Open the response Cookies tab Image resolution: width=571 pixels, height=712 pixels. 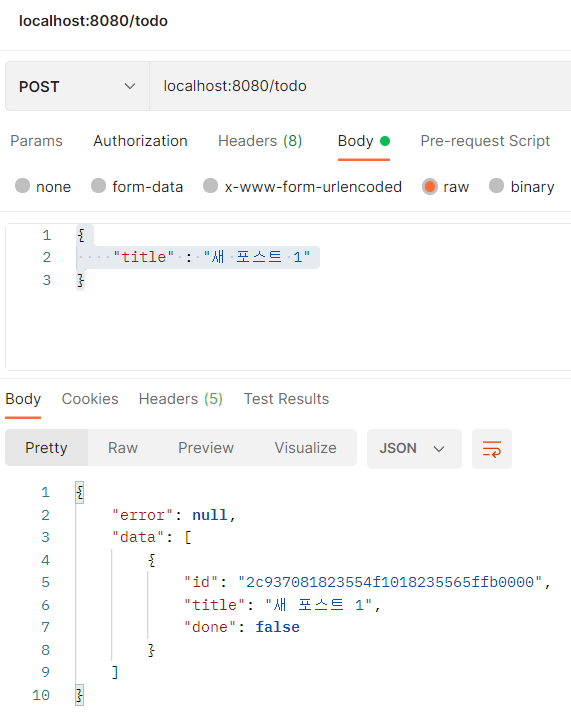(x=90, y=399)
